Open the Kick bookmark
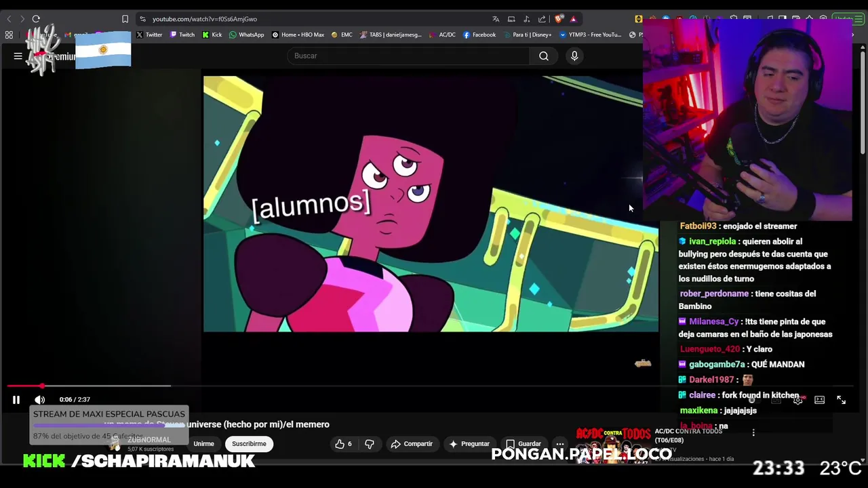 [212, 35]
